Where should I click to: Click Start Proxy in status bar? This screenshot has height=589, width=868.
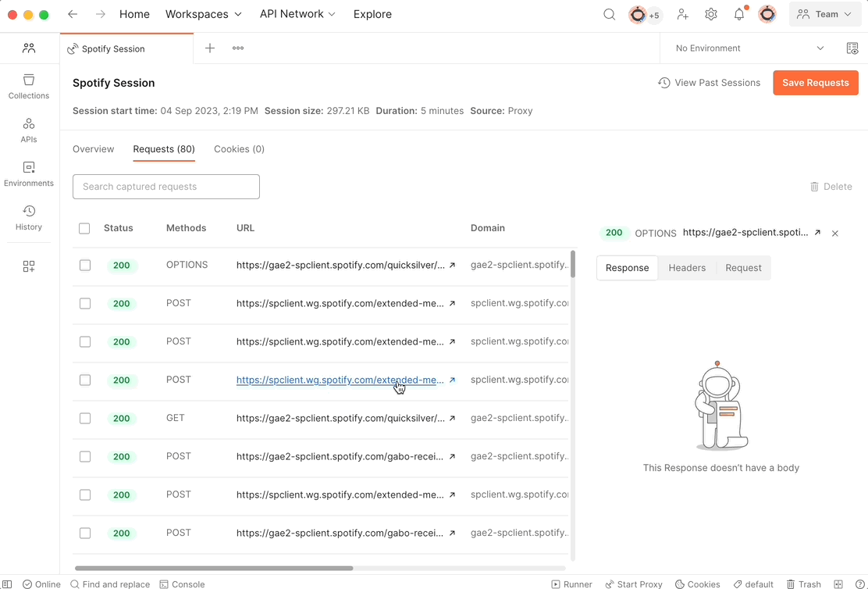pos(634,584)
